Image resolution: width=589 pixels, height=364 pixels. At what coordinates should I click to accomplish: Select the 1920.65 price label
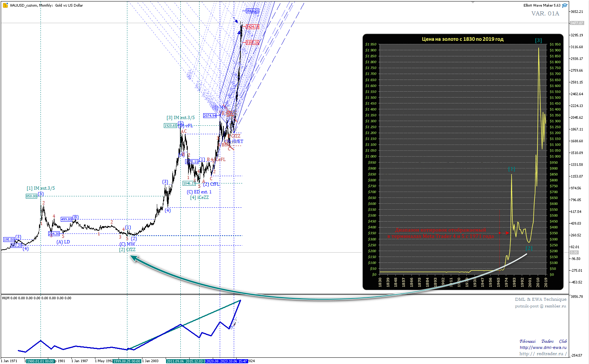click(171, 125)
